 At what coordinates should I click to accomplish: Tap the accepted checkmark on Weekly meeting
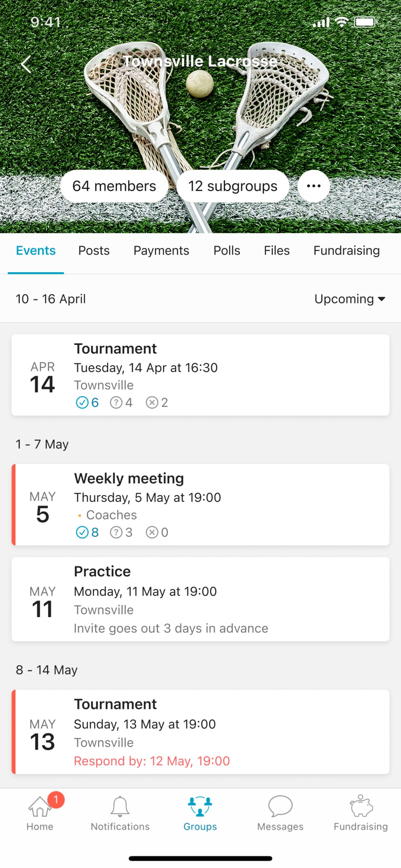82,532
